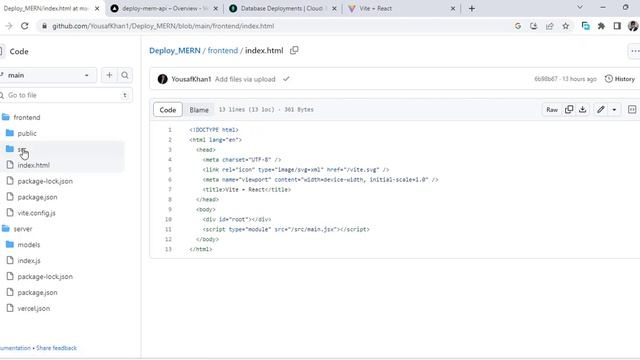Open frontend breadcrumb link
Screen dimensions: 640x360
click(222, 50)
